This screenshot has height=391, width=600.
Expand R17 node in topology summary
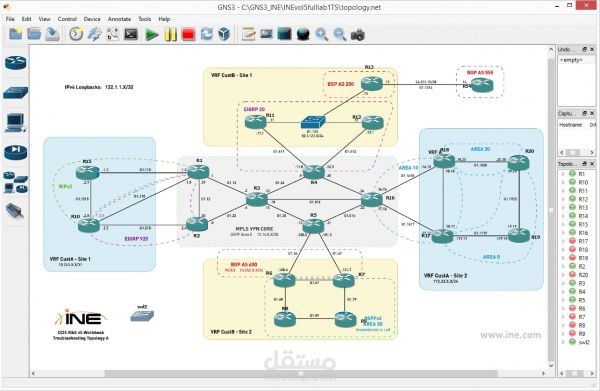[563, 241]
